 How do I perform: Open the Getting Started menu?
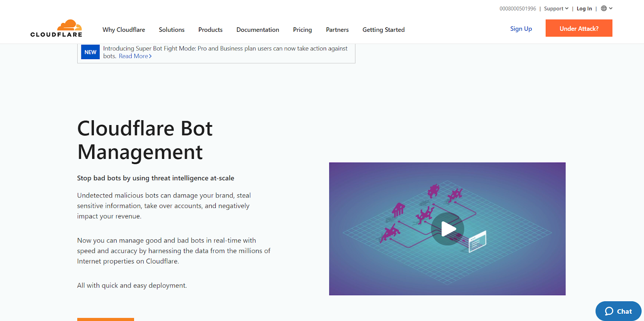384,30
